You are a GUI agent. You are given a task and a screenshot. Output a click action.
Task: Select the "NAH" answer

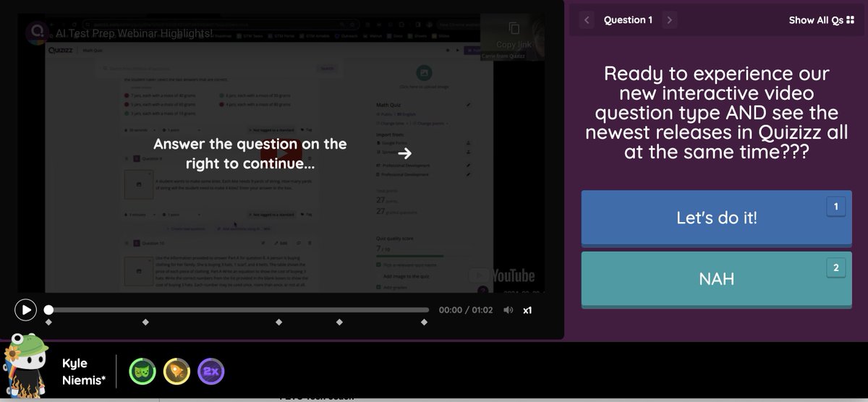click(717, 279)
